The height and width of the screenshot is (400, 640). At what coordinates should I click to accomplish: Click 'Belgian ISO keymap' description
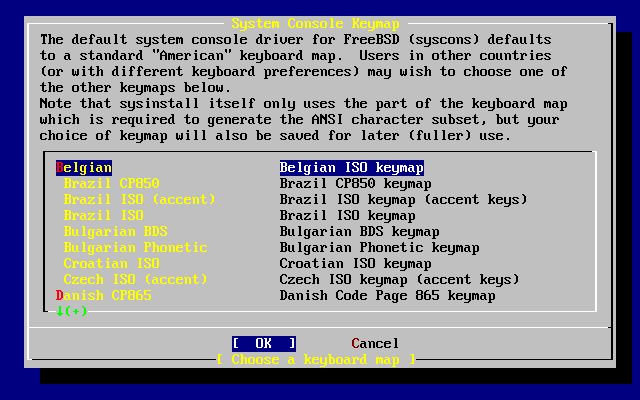(352, 168)
